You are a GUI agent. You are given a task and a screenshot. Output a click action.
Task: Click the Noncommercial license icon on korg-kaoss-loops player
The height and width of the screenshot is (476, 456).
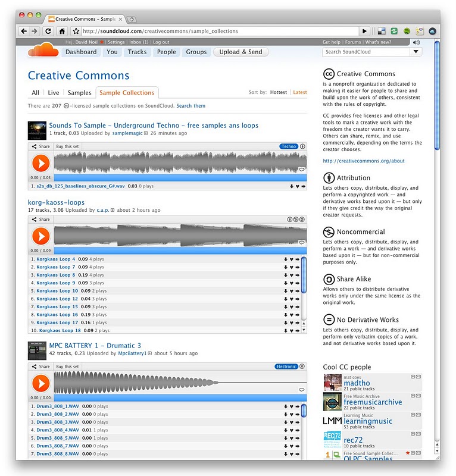(296, 220)
